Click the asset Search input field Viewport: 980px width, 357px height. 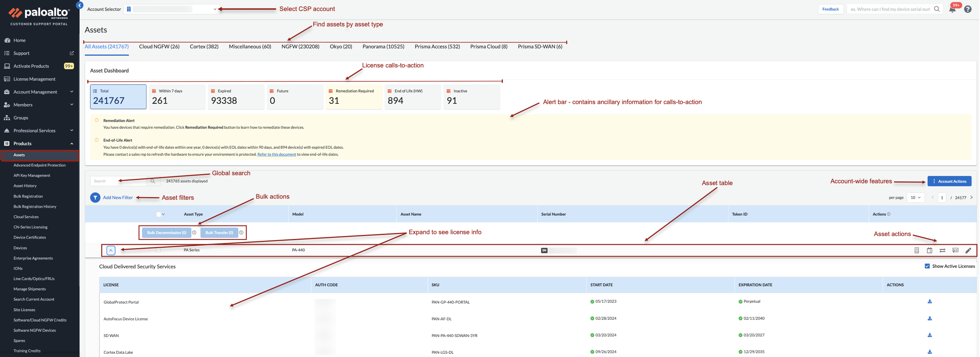click(119, 181)
